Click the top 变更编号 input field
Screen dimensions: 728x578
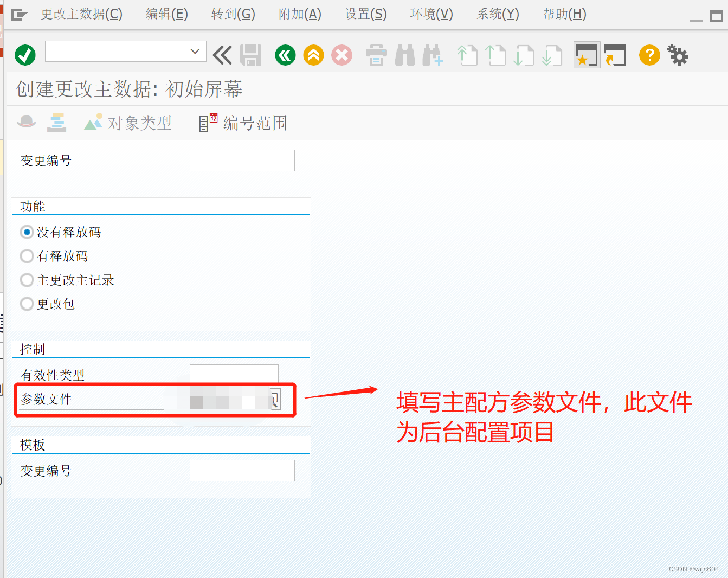[242, 160]
